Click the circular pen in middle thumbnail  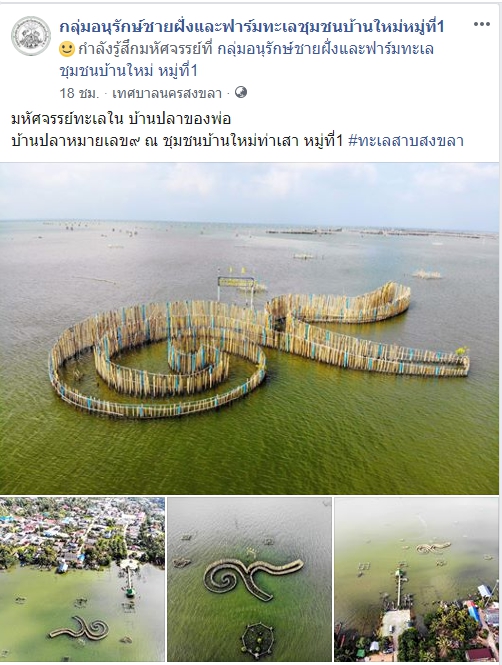[257, 640]
